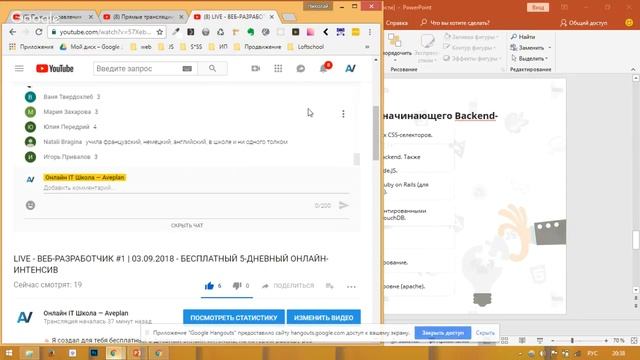Open the Онлайн IT Школа — Aveplan channel
This screenshot has width=640, height=360.
(x=86, y=313)
